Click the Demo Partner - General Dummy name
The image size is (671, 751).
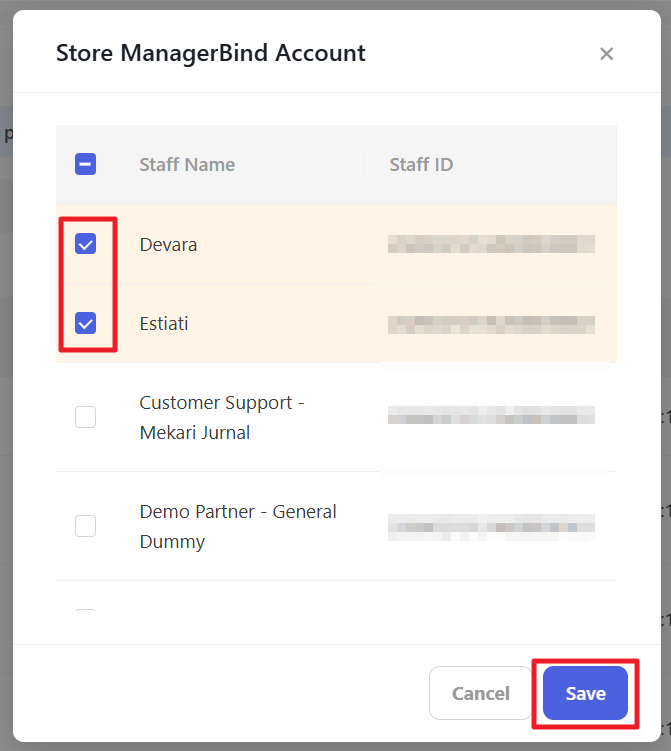237,526
